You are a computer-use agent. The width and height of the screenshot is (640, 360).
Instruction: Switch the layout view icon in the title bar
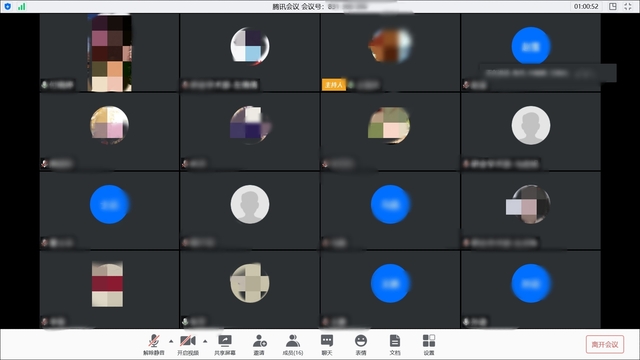tap(613, 7)
